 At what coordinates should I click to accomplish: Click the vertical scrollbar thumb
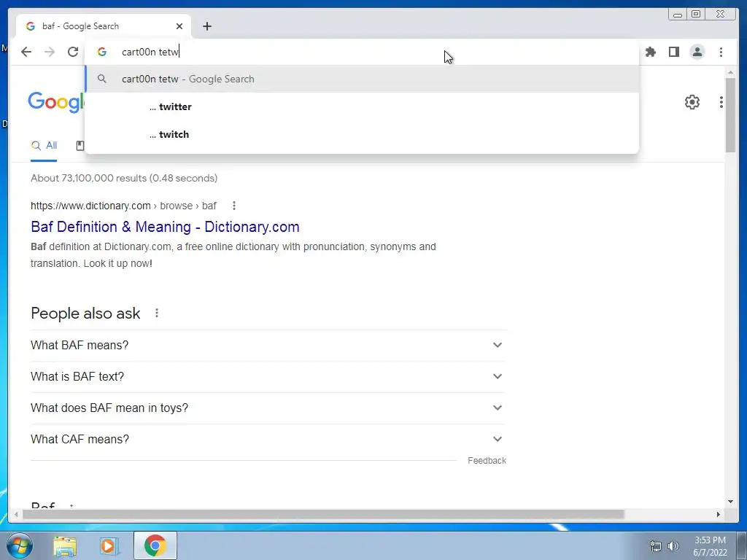[730, 114]
